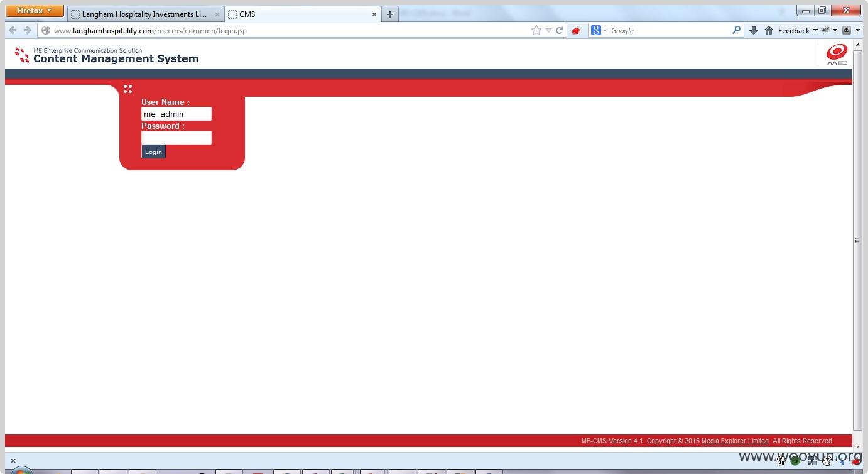
Task: Click the red add-on icon beside address bar
Action: 575,30
